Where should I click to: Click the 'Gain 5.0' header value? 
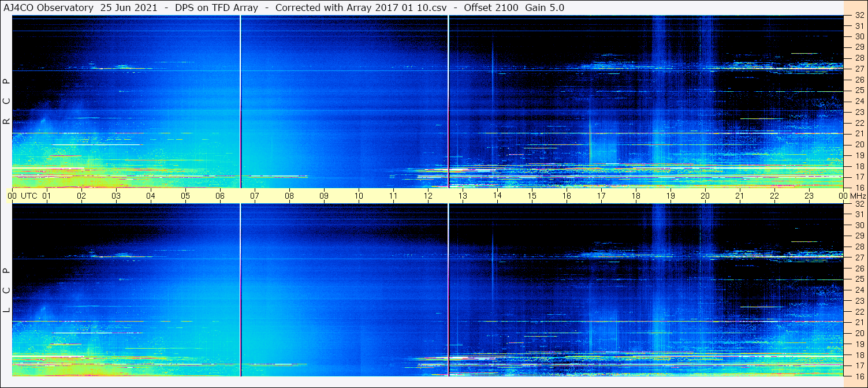[545, 8]
